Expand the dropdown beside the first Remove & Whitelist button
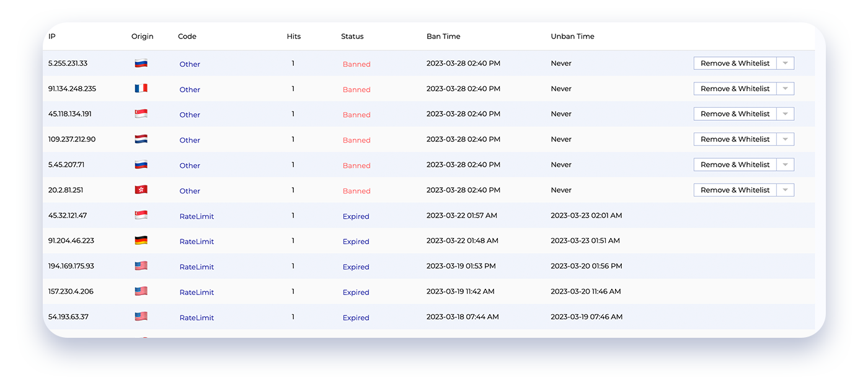This screenshot has width=868, height=388. click(786, 63)
